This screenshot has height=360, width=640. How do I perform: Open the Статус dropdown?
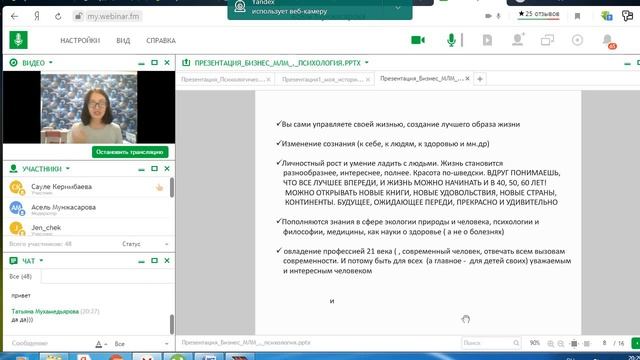[x=145, y=244]
